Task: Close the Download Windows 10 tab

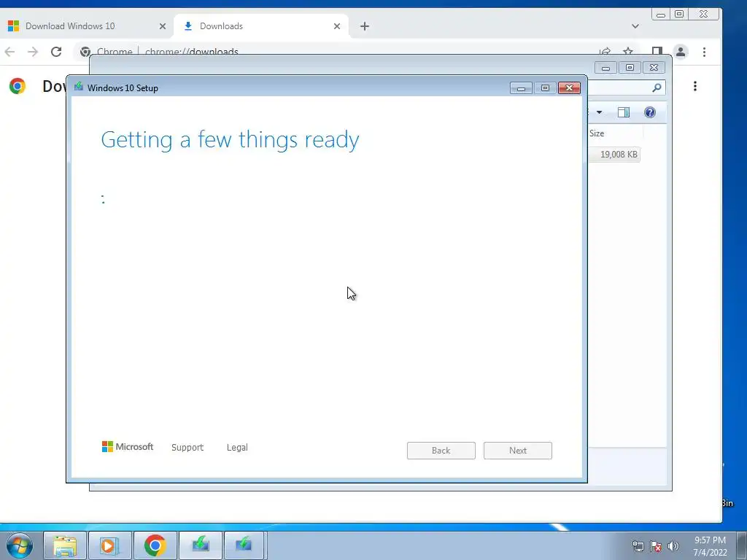Action: 163,26
